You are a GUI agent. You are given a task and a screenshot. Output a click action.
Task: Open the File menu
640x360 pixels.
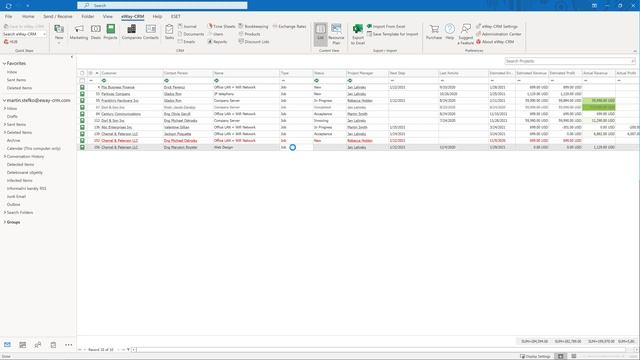[x=8, y=16]
